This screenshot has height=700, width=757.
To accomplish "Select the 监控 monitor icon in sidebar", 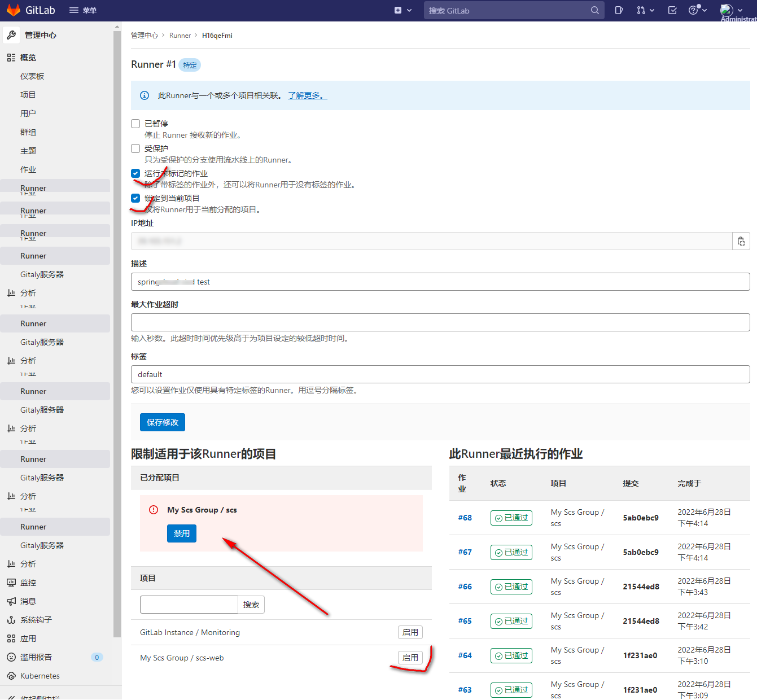I will (x=11, y=582).
